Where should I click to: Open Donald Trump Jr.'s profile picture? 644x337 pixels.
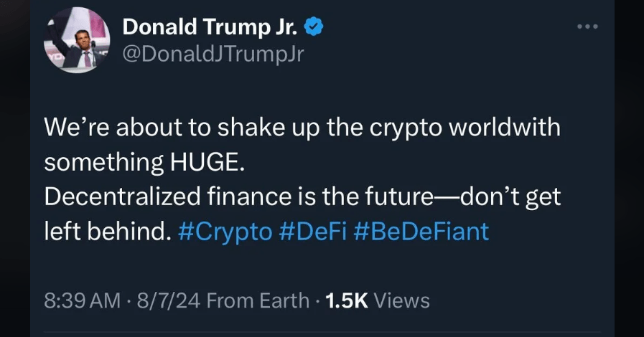tap(78, 42)
